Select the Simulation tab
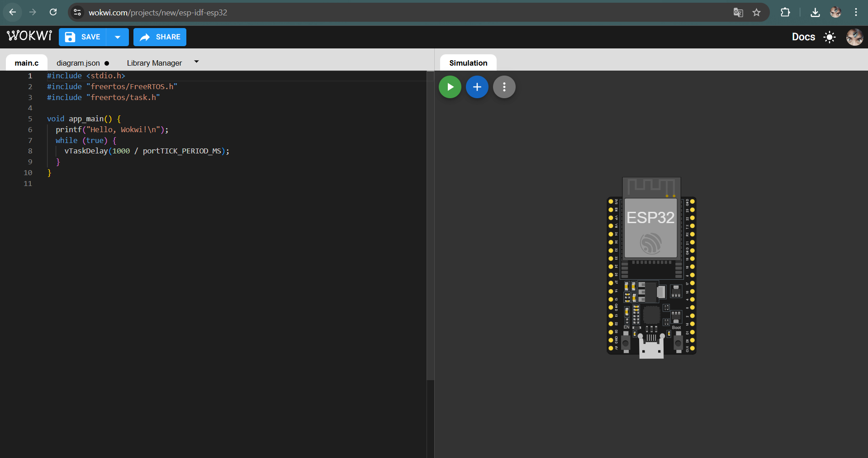This screenshot has height=458, width=868. [468, 63]
